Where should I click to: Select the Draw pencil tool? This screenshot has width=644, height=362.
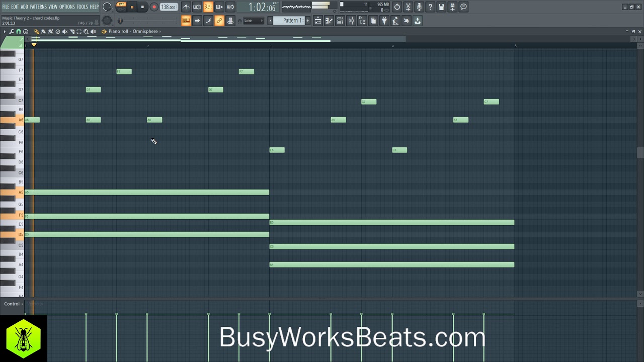click(37, 32)
